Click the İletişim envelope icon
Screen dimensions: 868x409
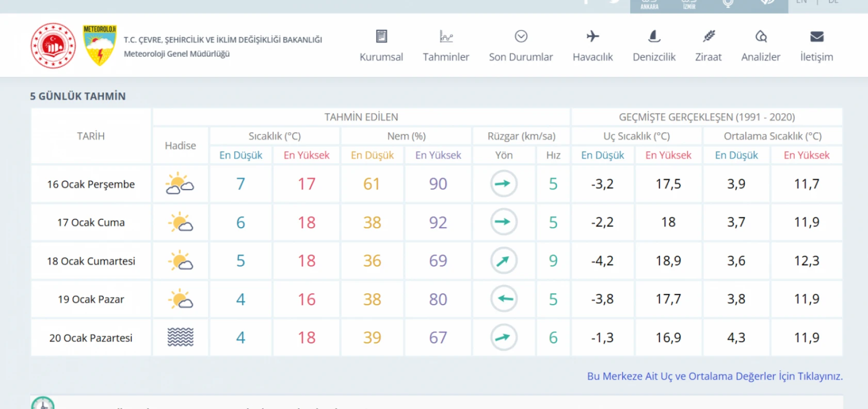point(816,36)
